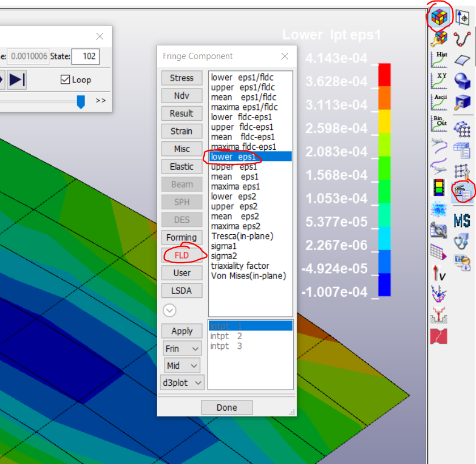Open the Fringe Component cube tool
476x464 pixels.
pos(439,17)
